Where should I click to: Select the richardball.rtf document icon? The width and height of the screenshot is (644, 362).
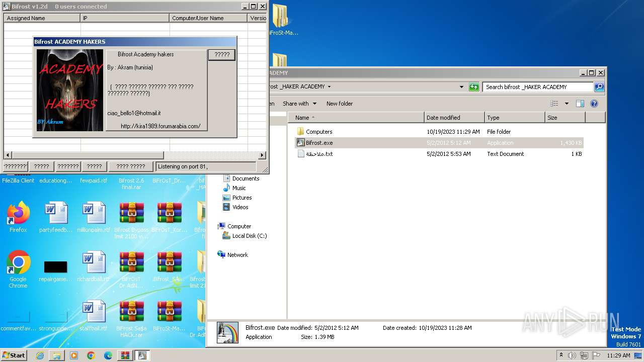pos(94,266)
